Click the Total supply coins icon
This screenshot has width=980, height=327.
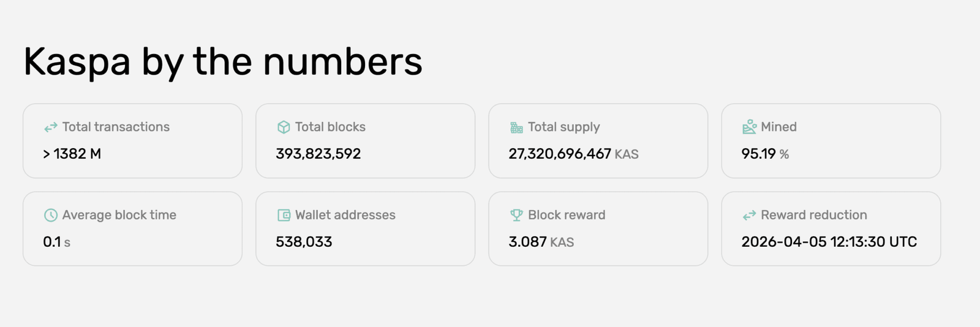[x=516, y=127]
